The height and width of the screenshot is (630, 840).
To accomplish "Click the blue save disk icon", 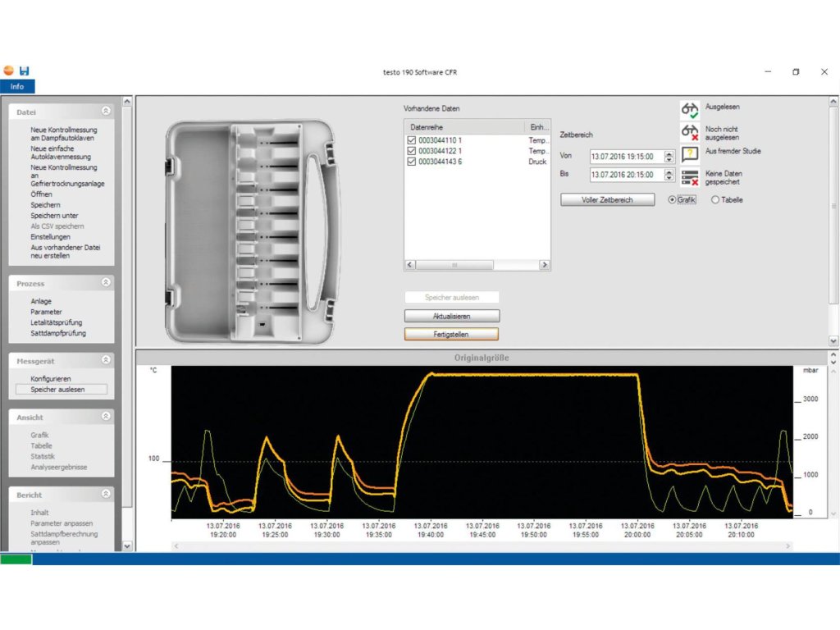I will tap(24, 71).
